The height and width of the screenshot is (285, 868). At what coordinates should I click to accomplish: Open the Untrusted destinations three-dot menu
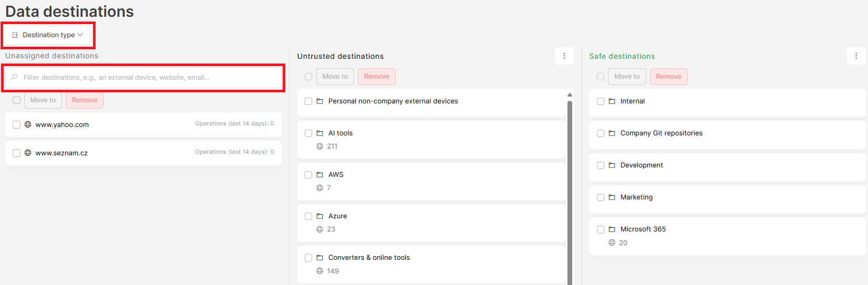point(564,56)
